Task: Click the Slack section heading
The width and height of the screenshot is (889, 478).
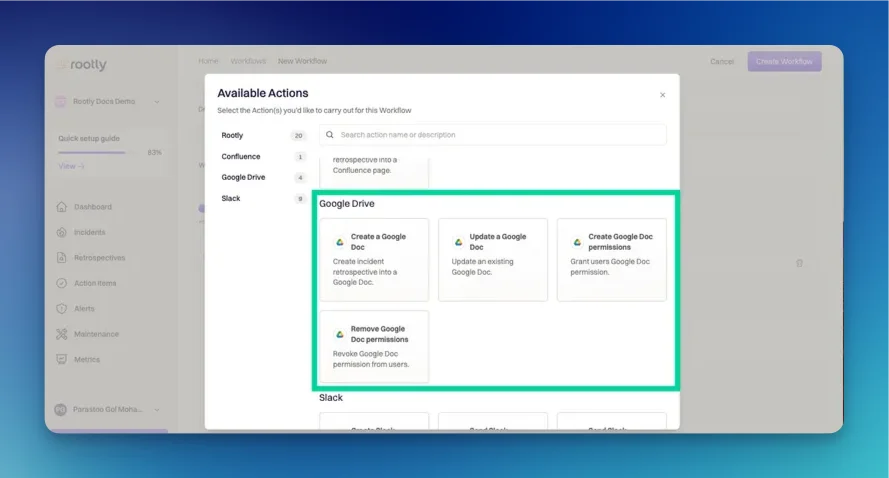Action: [x=331, y=398]
